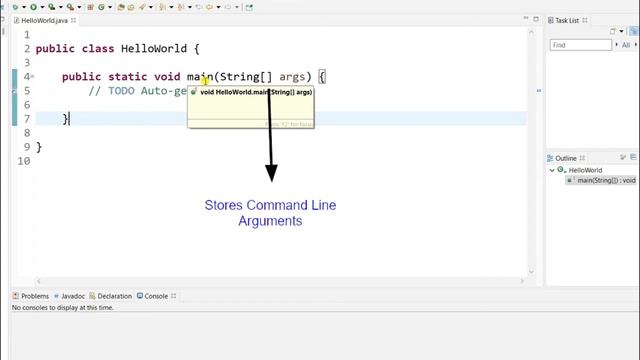Maximize the editor area
Viewport: 640px width, 360px height.
tap(536, 19)
